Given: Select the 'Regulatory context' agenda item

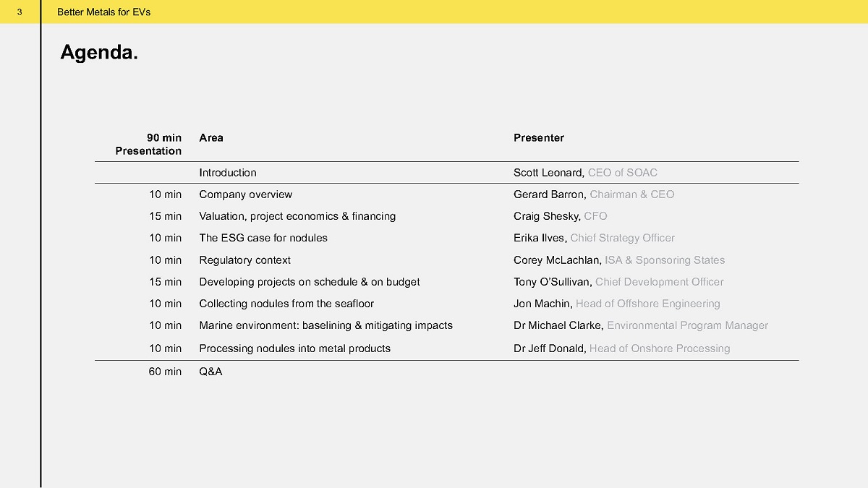Looking at the screenshot, I should [245, 260].
